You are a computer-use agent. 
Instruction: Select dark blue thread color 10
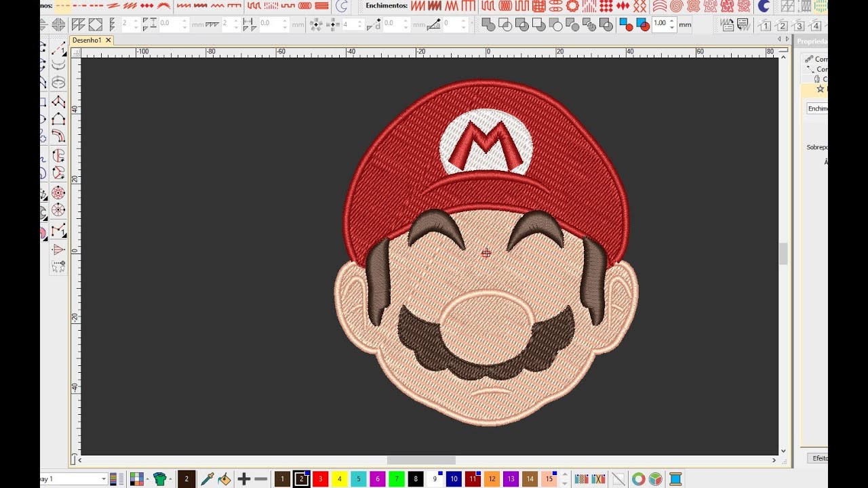pos(454,479)
